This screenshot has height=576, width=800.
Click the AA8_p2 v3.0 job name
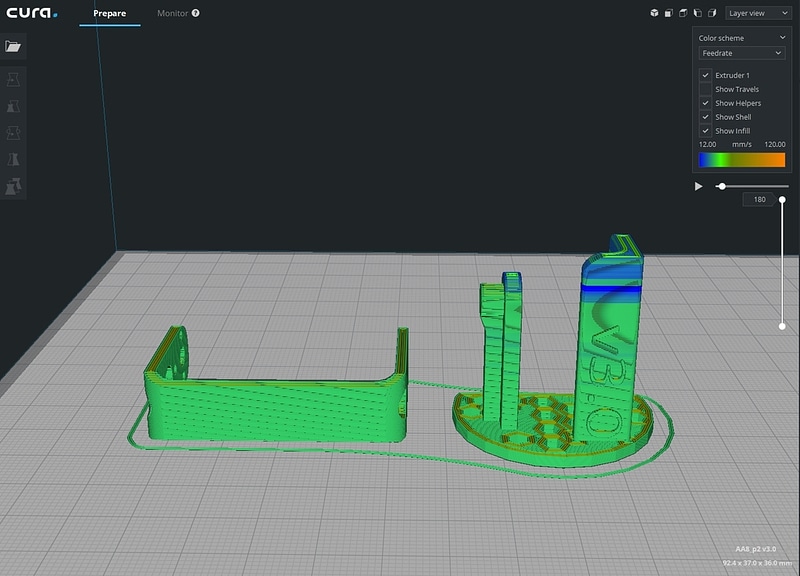[756, 549]
